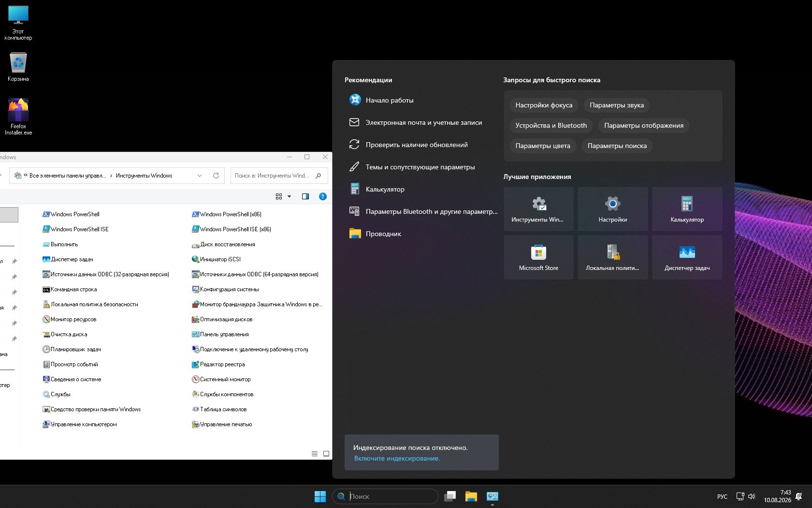Click the taskbar Поиск search field

click(x=385, y=496)
